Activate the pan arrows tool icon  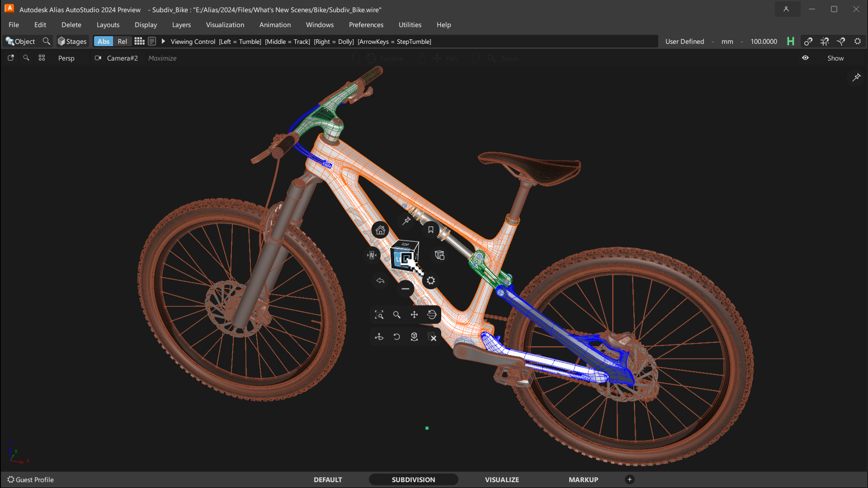click(414, 315)
